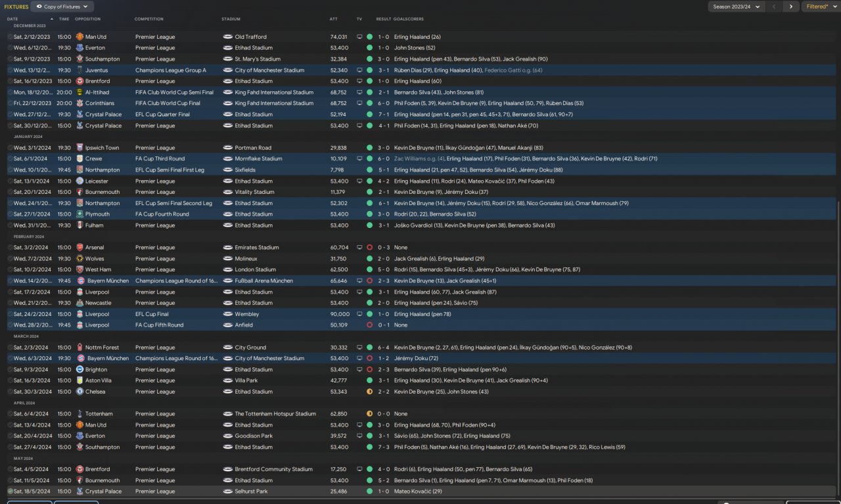This screenshot has width=841, height=504.
Task: Open the Season 2023/24 dropdown
Action: 737,7
